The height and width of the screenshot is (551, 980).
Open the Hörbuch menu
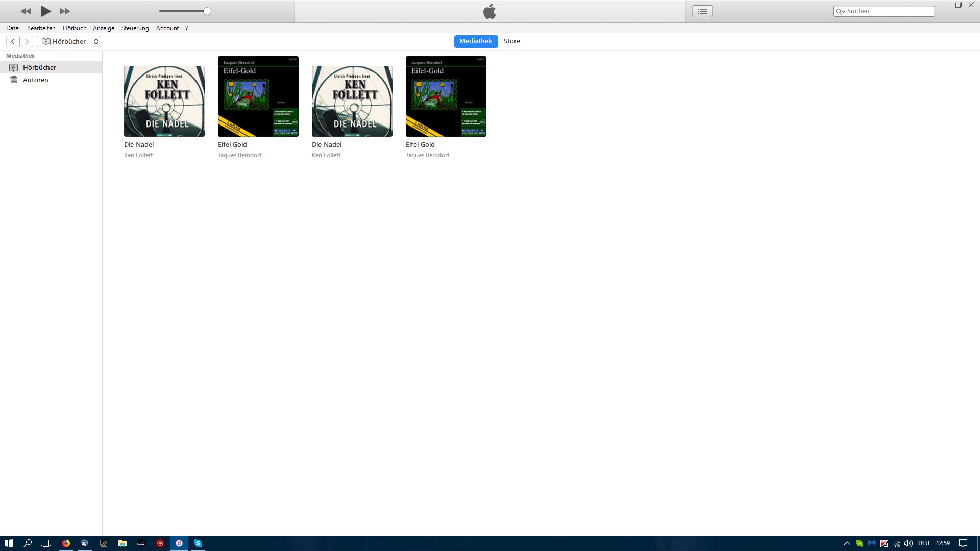pos(75,28)
